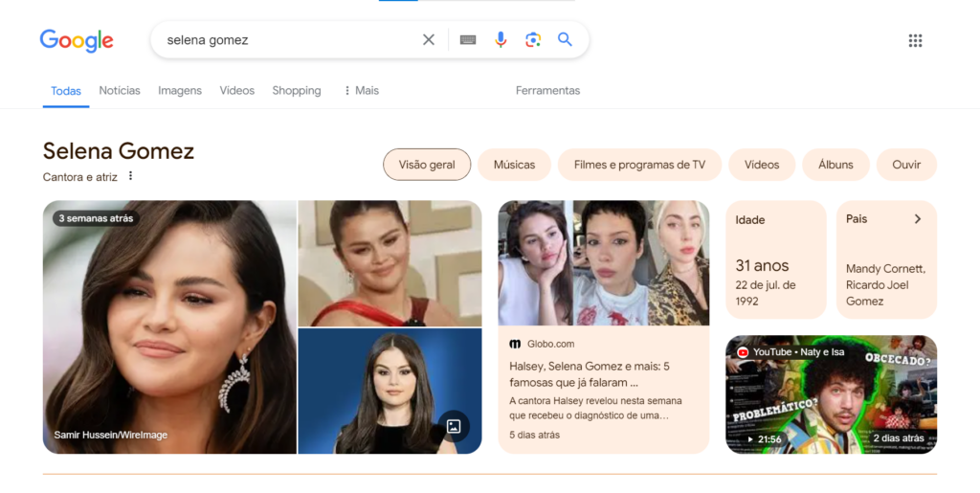The image size is (980, 493).
Task: Click the Selena Gomez heading
Action: pos(119,151)
